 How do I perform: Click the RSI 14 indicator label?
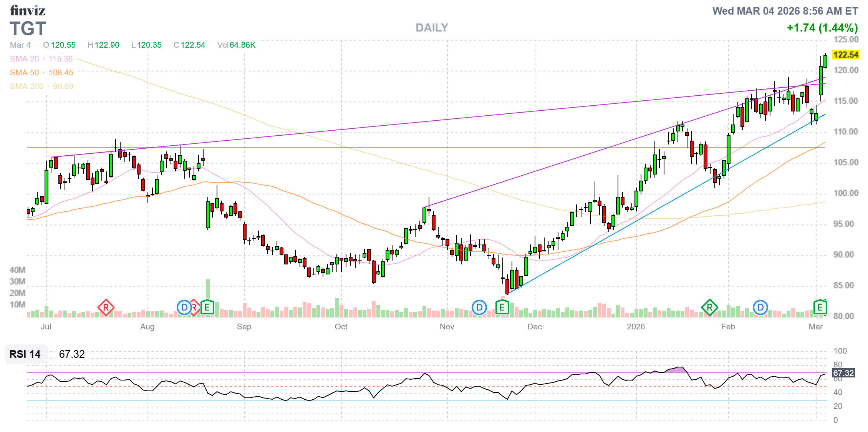tap(25, 354)
